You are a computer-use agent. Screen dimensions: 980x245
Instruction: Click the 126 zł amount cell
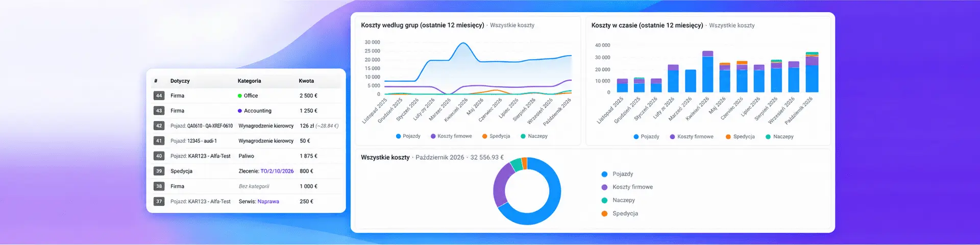point(319,126)
